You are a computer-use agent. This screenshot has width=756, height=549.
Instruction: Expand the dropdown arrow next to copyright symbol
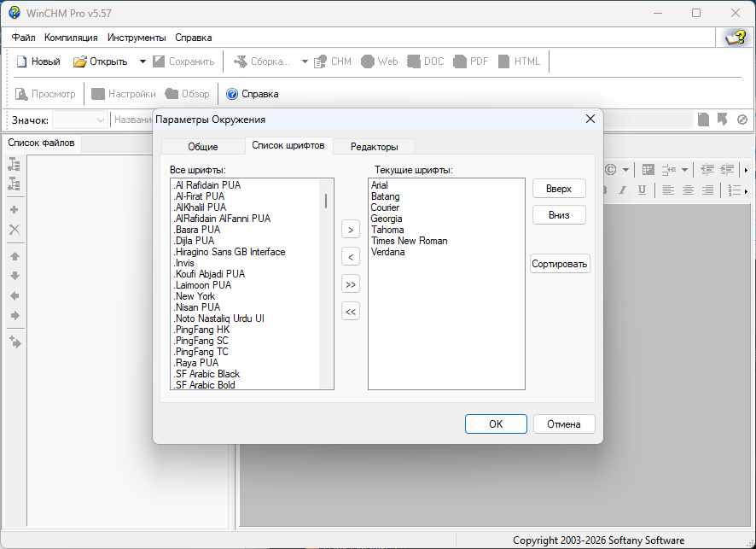[x=625, y=169]
